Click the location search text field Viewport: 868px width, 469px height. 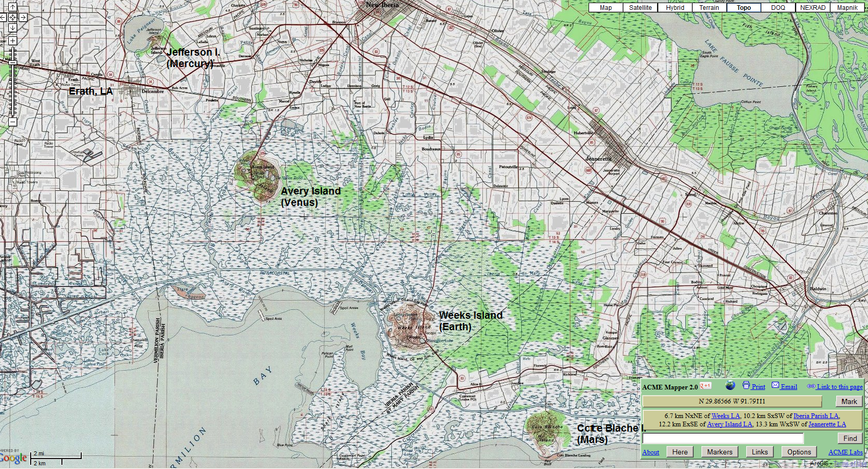coord(722,438)
